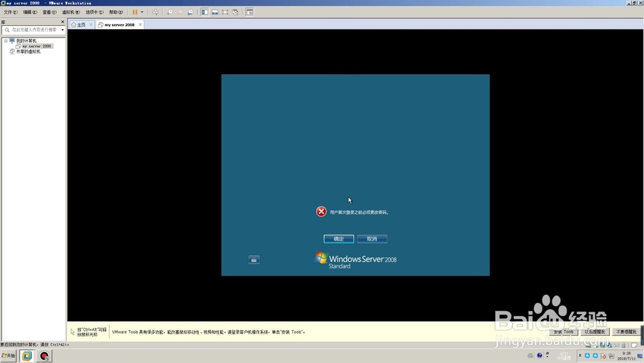Viewport: 644px width, 363px height.
Task: Collapse the 我的计算机 tree node
Action: 6,41
